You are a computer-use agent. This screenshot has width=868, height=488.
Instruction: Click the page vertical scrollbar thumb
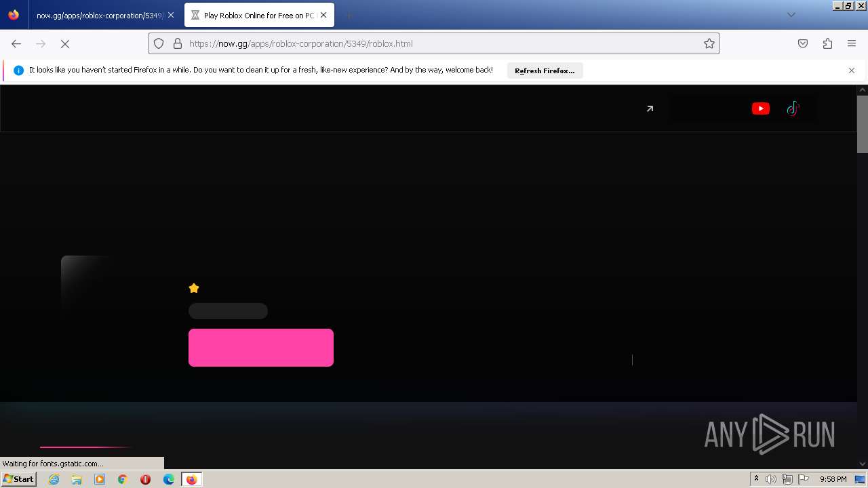coord(863,124)
